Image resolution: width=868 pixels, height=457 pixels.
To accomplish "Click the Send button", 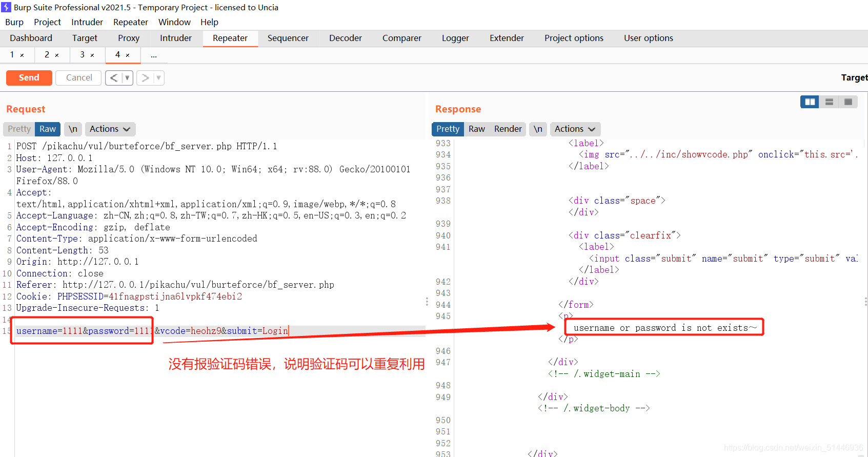I will pyautogui.click(x=29, y=77).
